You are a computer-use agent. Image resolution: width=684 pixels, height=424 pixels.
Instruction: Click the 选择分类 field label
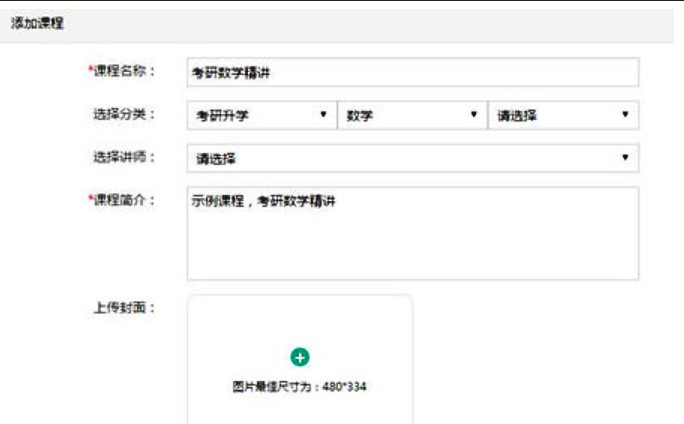(124, 113)
